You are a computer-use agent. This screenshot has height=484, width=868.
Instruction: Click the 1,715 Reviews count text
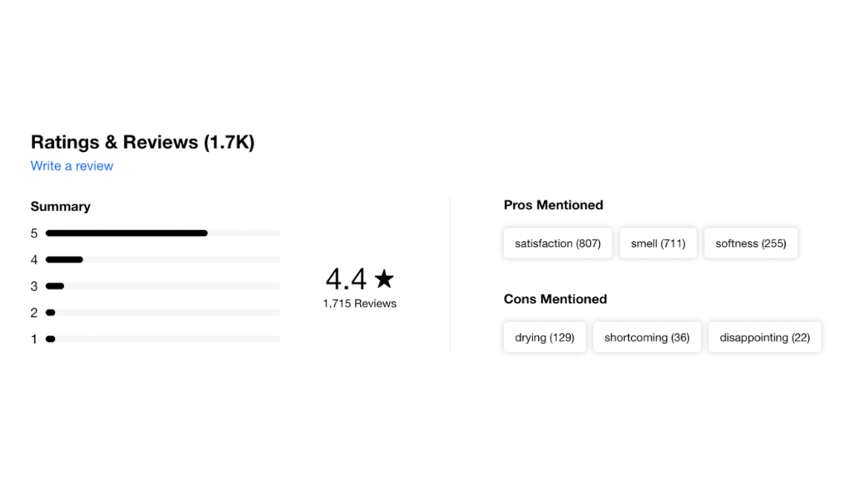coord(360,303)
